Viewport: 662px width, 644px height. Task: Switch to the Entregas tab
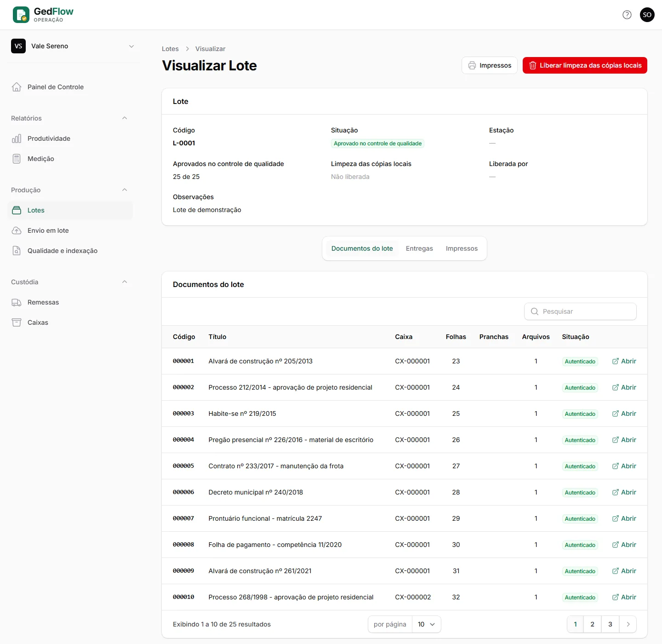tap(419, 248)
